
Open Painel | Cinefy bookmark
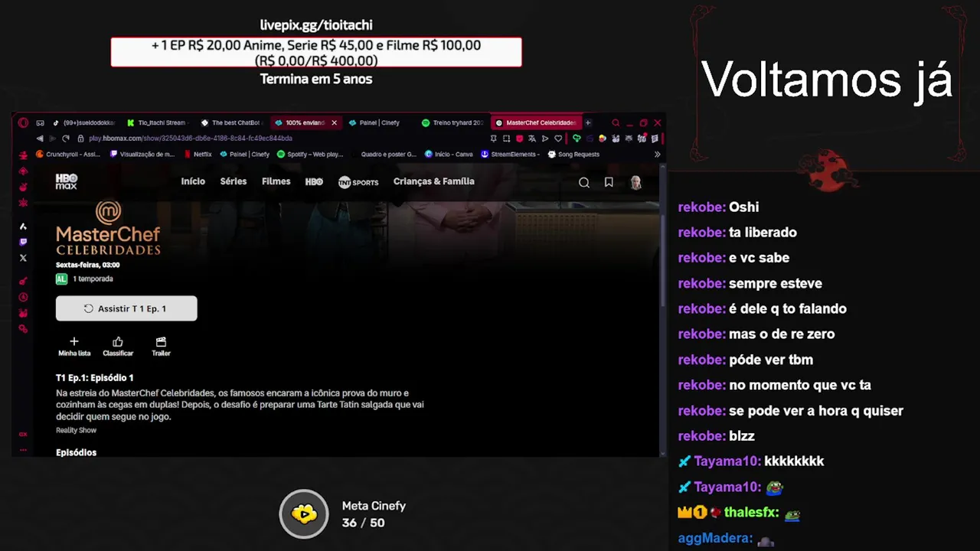click(x=244, y=155)
